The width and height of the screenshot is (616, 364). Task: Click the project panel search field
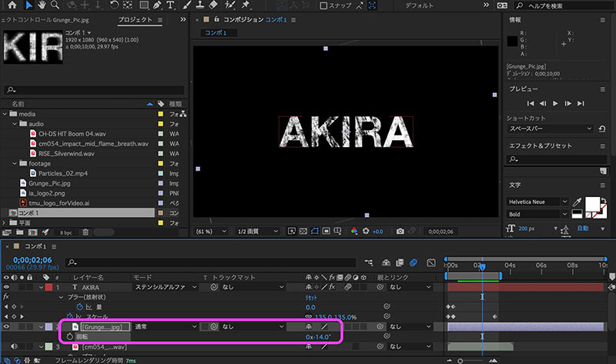[x=94, y=90]
